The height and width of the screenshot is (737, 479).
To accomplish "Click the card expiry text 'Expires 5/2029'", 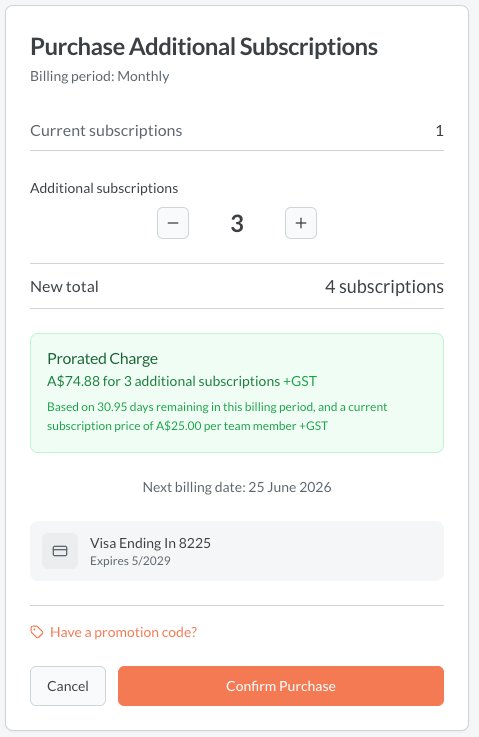I will point(130,561).
